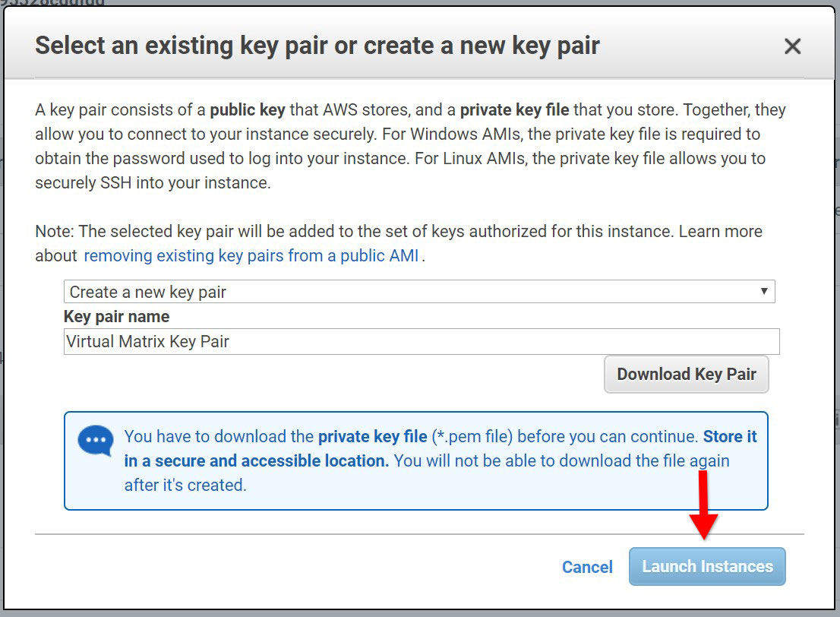Viewport: 840px width, 617px height.
Task: Click the blue private key warning panel
Action: pyautogui.click(x=415, y=460)
